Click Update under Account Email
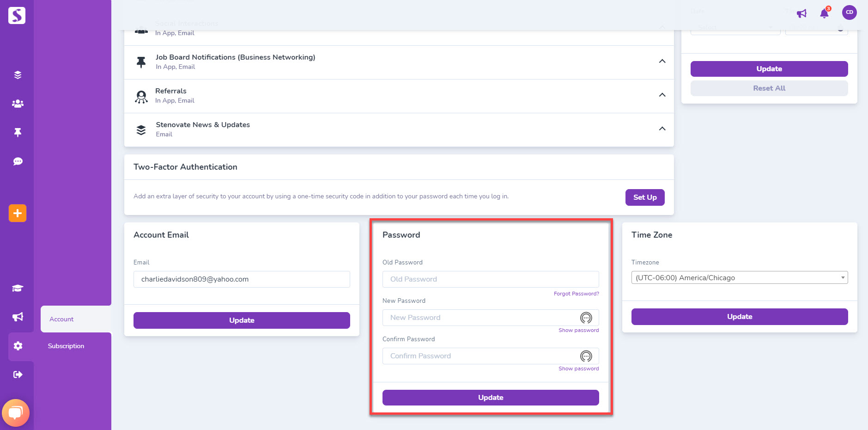 pyautogui.click(x=242, y=320)
